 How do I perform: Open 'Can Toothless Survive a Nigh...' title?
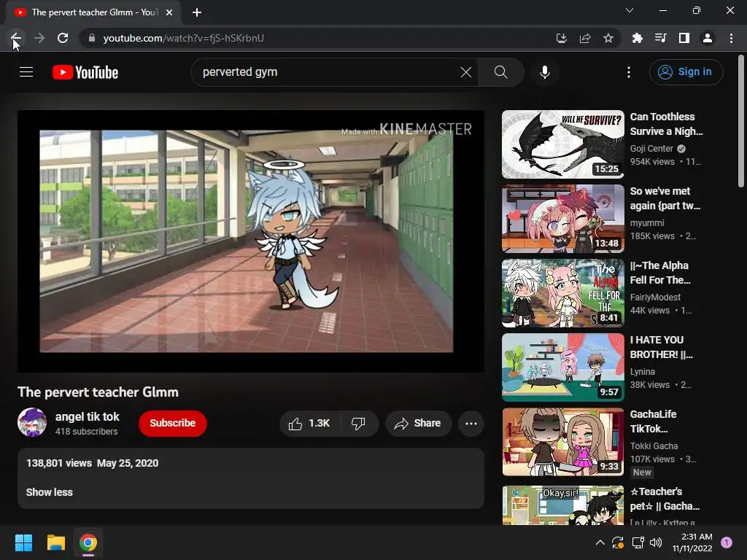click(666, 124)
